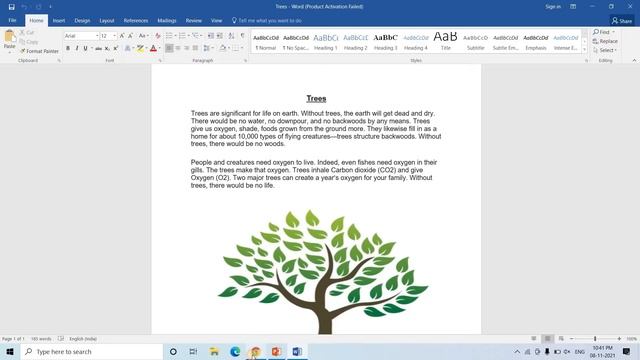The height and width of the screenshot is (360, 640).
Task: Click the Replace button
Action: (x=605, y=41)
